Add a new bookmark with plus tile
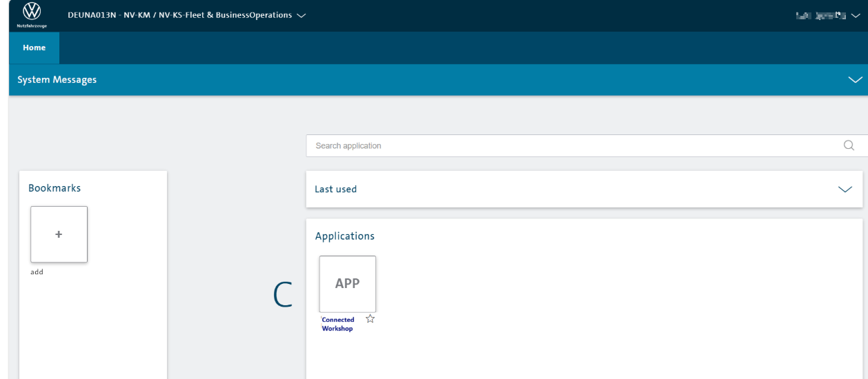 click(x=59, y=234)
